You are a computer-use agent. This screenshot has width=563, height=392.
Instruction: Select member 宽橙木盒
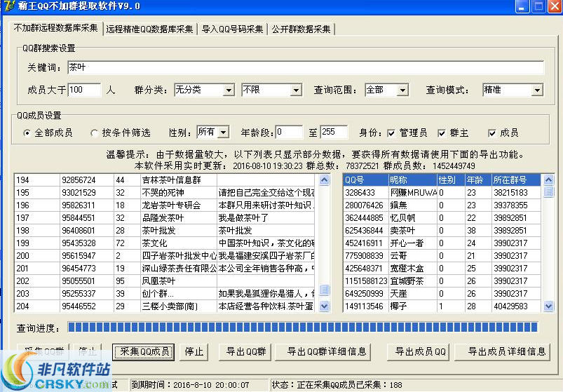click(x=442, y=268)
